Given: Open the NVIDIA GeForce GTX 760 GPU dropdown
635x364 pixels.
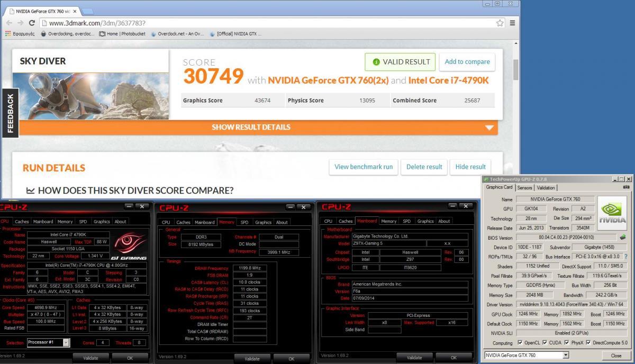Looking at the screenshot, I should pyautogui.click(x=527, y=356).
